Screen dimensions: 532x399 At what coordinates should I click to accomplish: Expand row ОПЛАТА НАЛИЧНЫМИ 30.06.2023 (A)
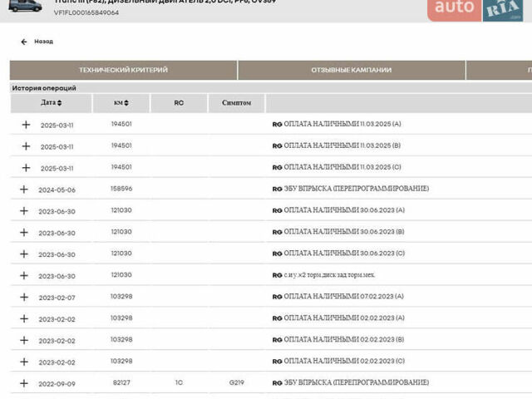click(24, 211)
